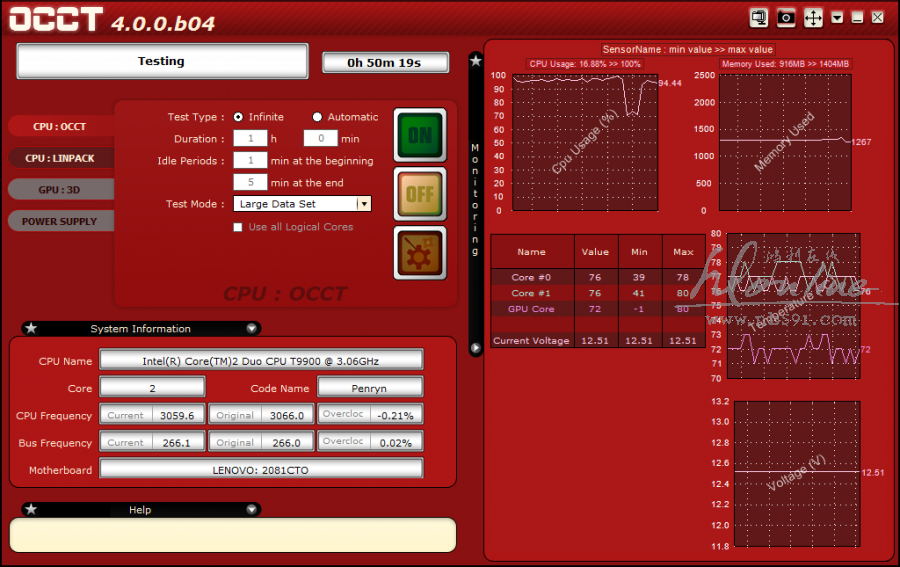Click the Core count field showing 2
Viewport: 900px width, 567px height.
point(152,388)
